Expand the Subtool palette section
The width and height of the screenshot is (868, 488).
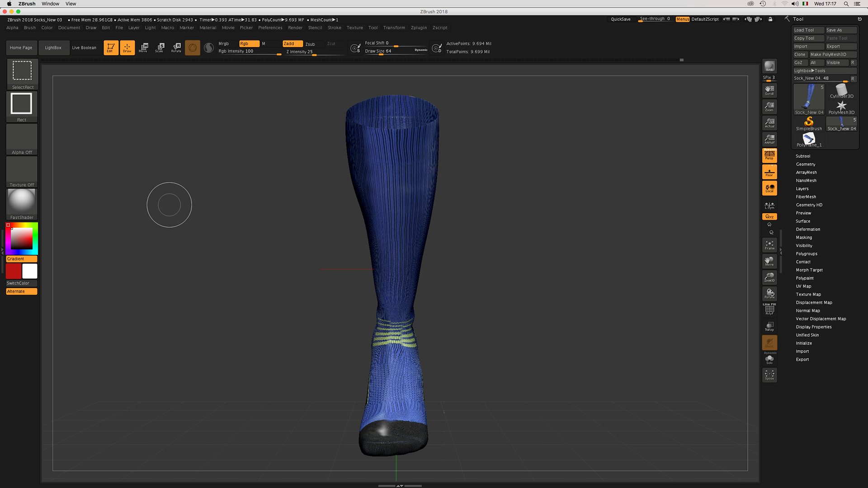(x=803, y=156)
